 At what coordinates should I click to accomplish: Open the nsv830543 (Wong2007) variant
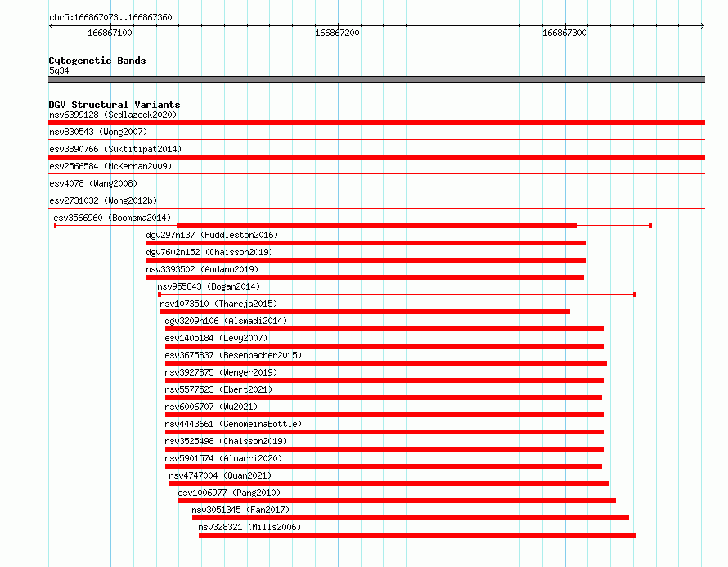[x=98, y=132]
